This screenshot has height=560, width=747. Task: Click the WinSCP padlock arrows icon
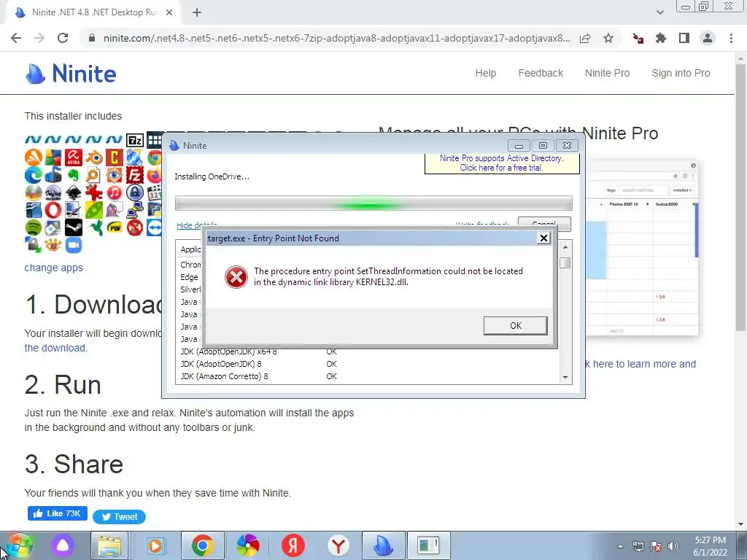(x=34, y=245)
